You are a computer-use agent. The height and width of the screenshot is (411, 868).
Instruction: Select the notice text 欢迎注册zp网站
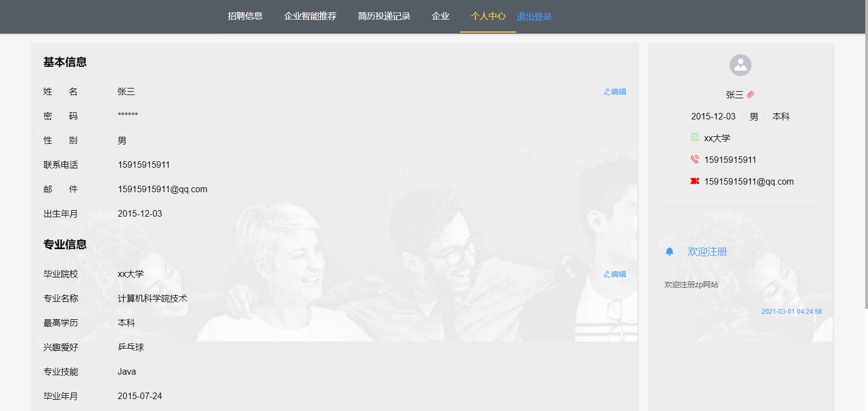[691, 284]
